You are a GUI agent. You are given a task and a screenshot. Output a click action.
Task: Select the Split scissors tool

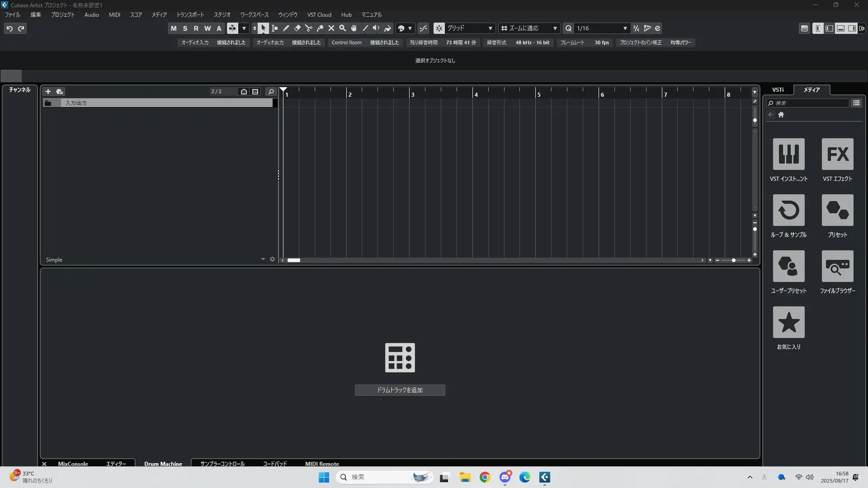pyautogui.click(x=309, y=28)
